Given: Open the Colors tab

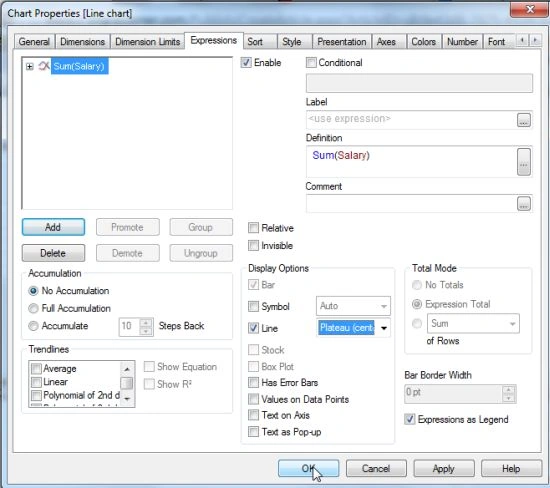Looking at the screenshot, I should click(423, 42).
